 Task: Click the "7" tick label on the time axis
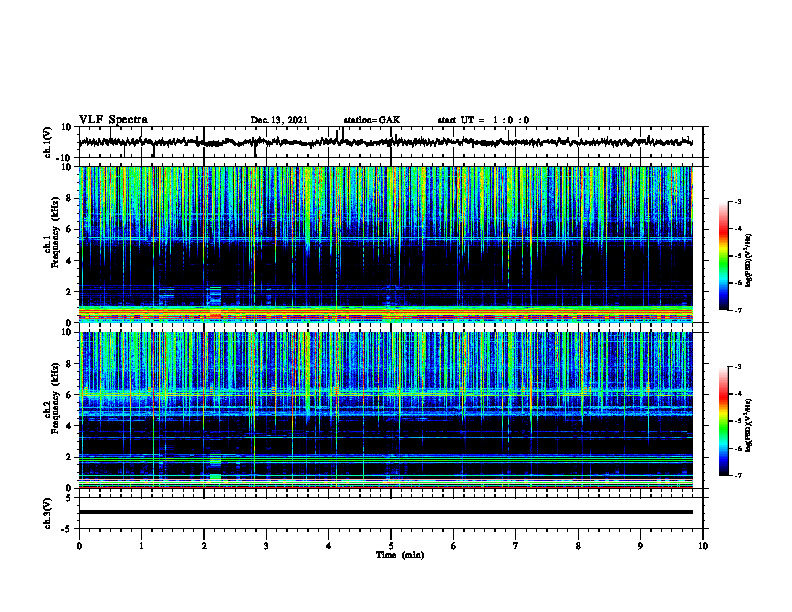pos(516,546)
